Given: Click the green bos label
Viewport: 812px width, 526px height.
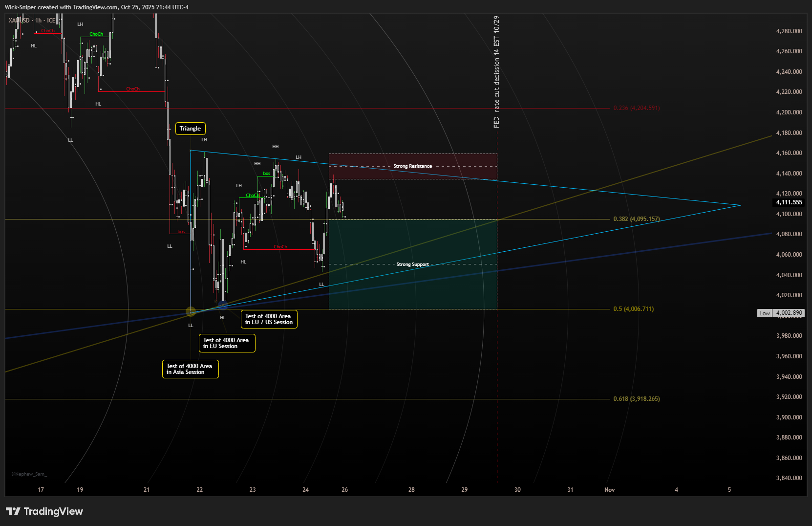Looking at the screenshot, I should pos(267,174).
